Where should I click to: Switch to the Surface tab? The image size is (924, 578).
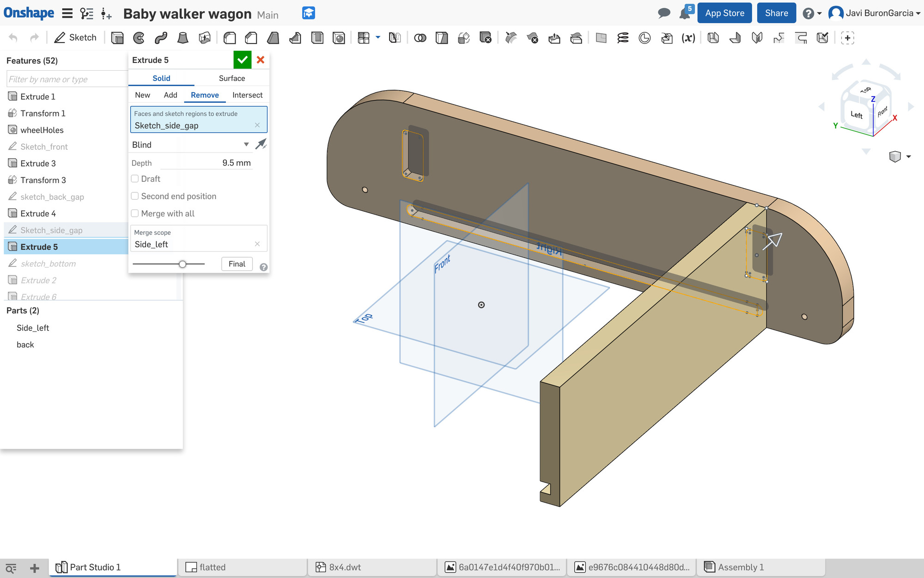232,78
